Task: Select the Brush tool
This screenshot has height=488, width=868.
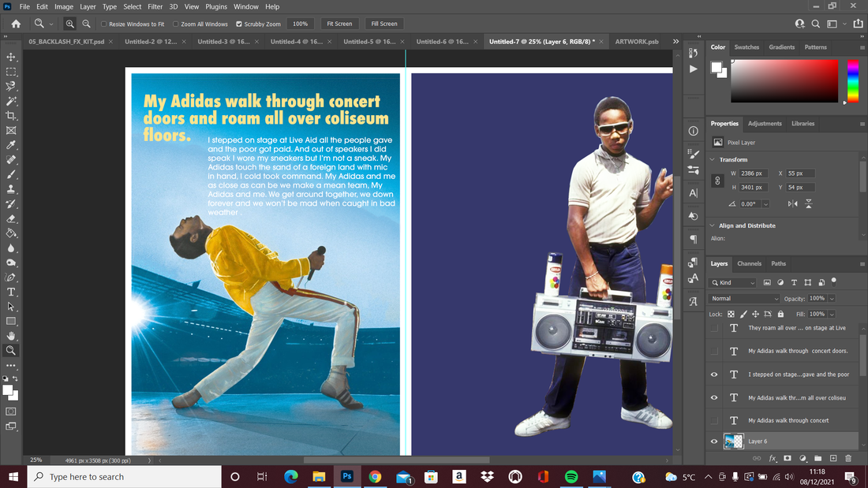Action: [11, 174]
